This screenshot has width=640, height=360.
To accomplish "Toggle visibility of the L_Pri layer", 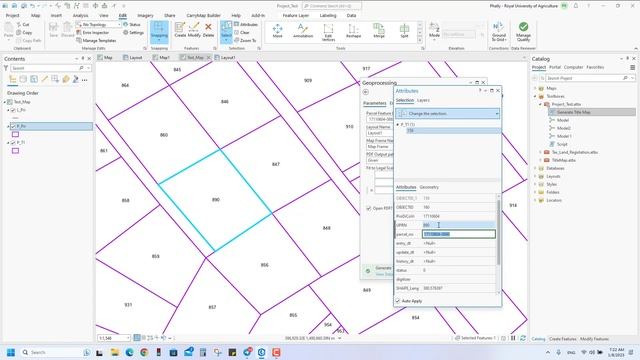I will 13,110.
